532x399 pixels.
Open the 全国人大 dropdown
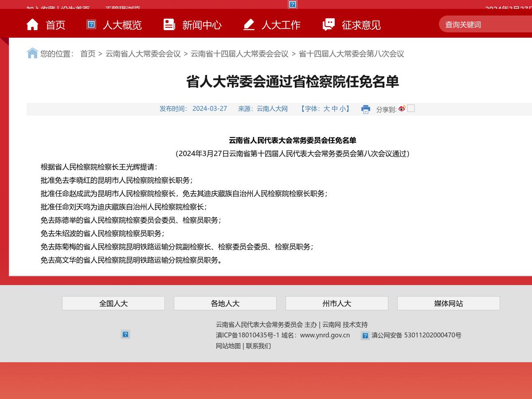113,303
